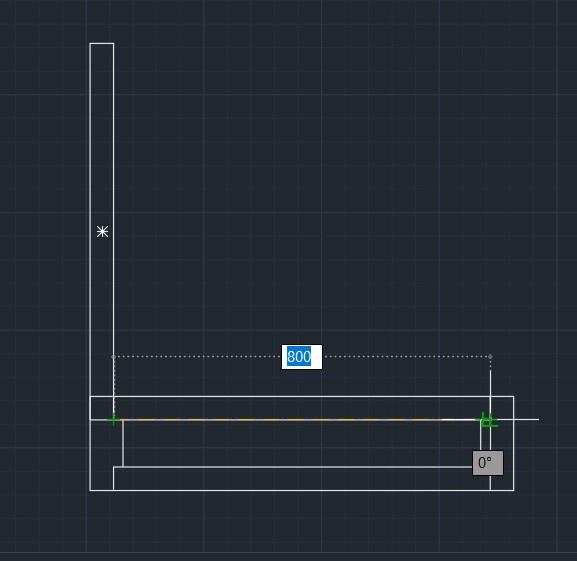
Task: Click the green start-point cross marker of the line
Action: tap(113, 419)
